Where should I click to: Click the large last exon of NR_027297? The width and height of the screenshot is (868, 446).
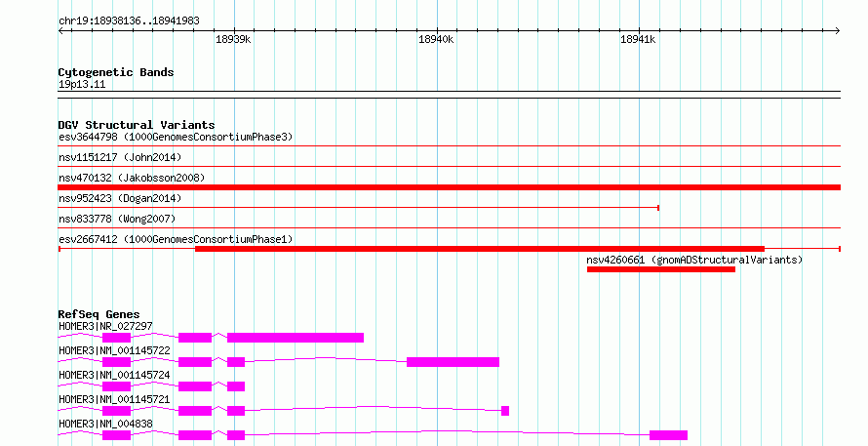pyautogui.click(x=296, y=338)
